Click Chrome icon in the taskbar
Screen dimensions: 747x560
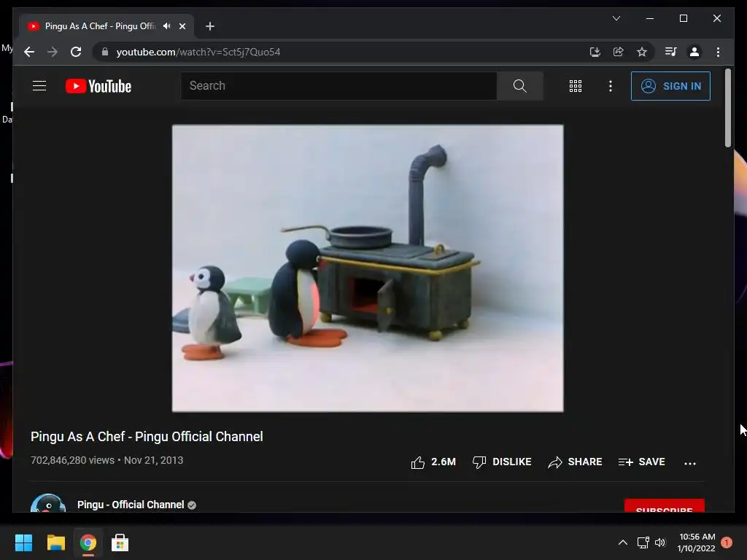[x=88, y=542]
